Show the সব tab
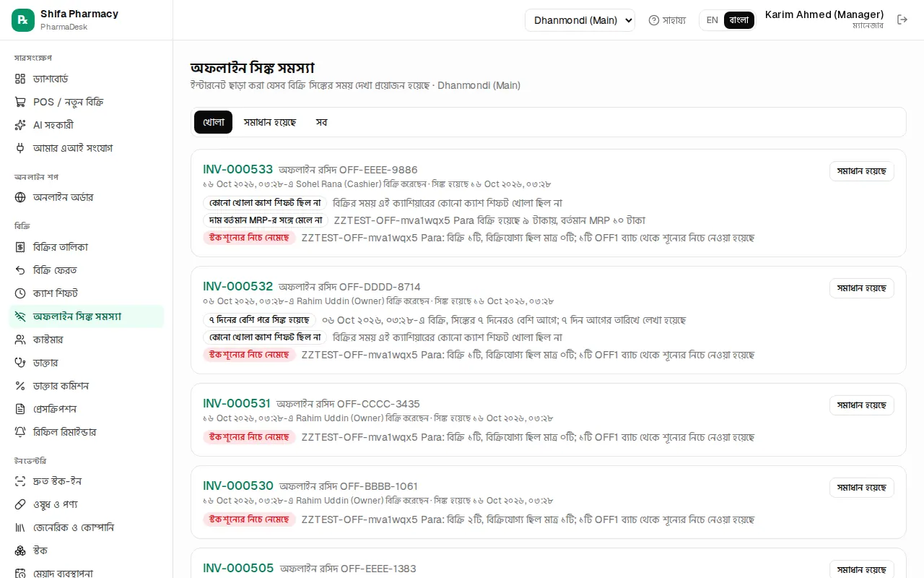This screenshot has width=924, height=578. tap(321, 122)
